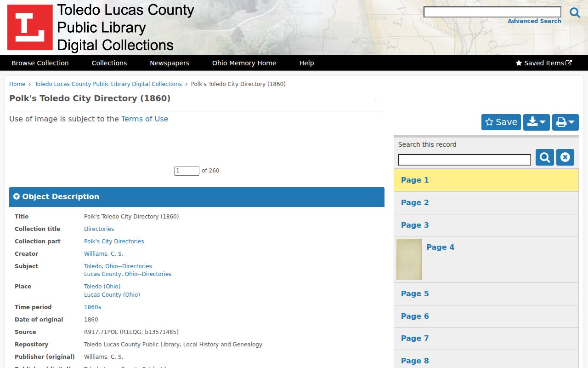Select Page 8 in the page list
The image size is (588, 368).
pyautogui.click(x=486, y=359)
